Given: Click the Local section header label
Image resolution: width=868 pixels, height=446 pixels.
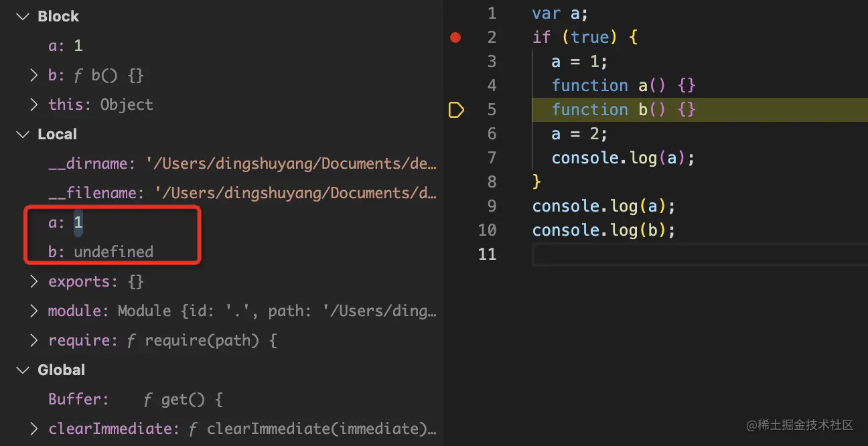Looking at the screenshot, I should (57, 135).
